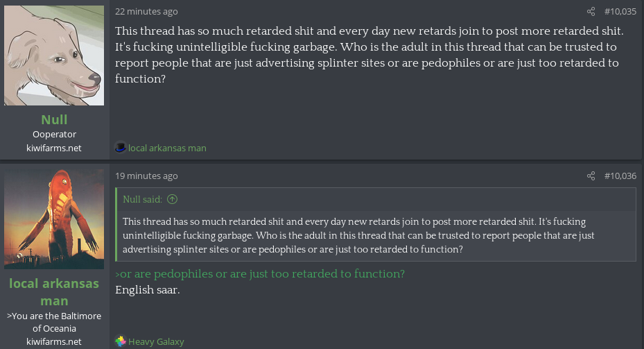Click kiwifarms.net under Null's user title
Image resolution: width=644 pixels, height=349 pixels.
click(x=54, y=148)
